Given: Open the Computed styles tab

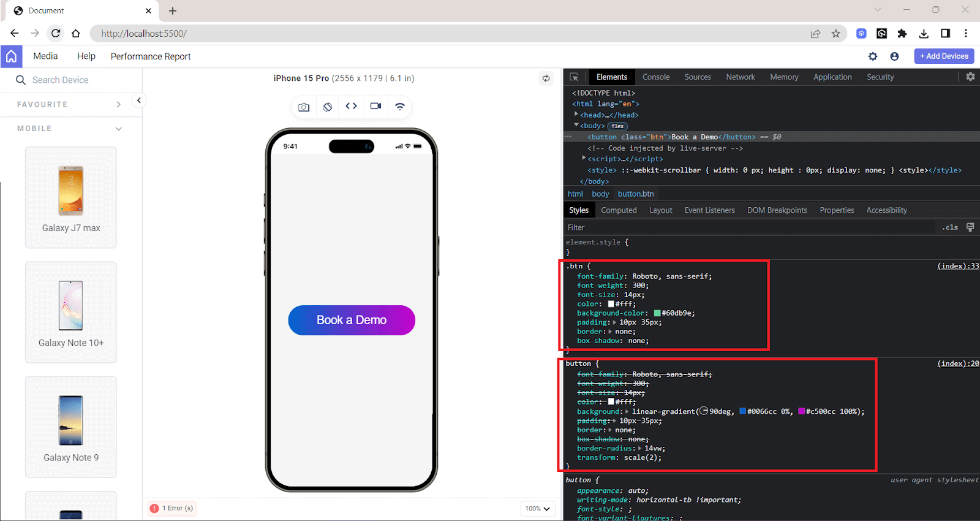Looking at the screenshot, I should (x=619, y=210).
